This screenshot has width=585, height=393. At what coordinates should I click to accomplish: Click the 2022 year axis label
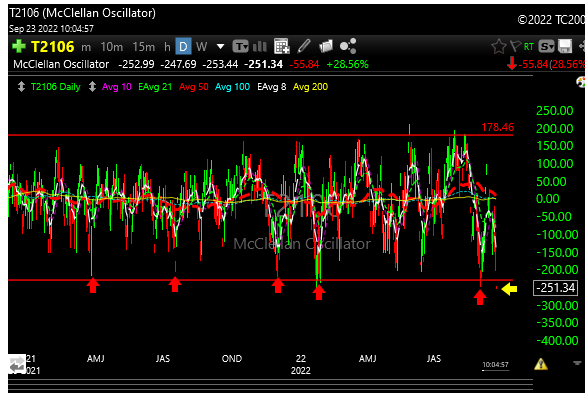coord(301,371)
